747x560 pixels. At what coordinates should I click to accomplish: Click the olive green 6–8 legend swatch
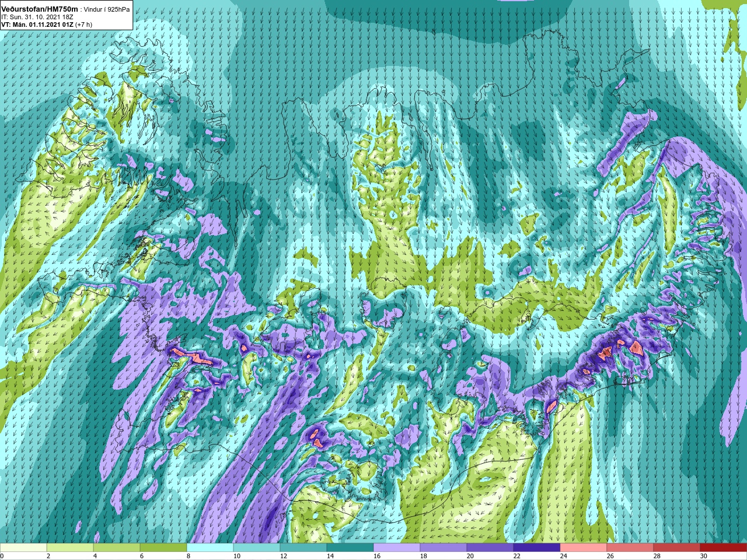click(163, 548)
